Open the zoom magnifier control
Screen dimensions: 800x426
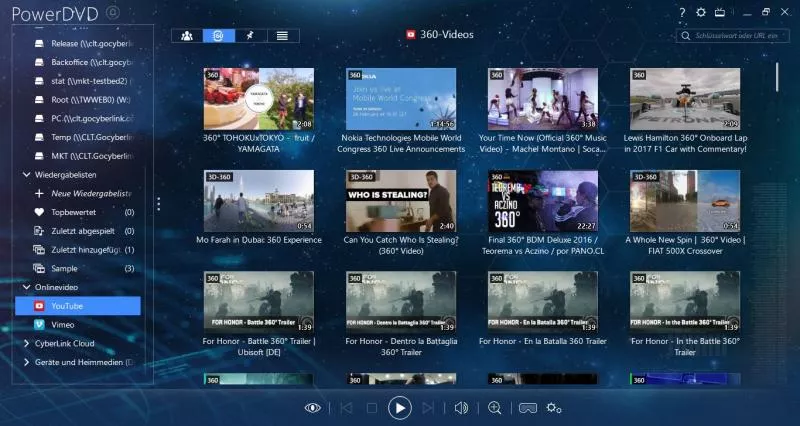tap(494, 408)
